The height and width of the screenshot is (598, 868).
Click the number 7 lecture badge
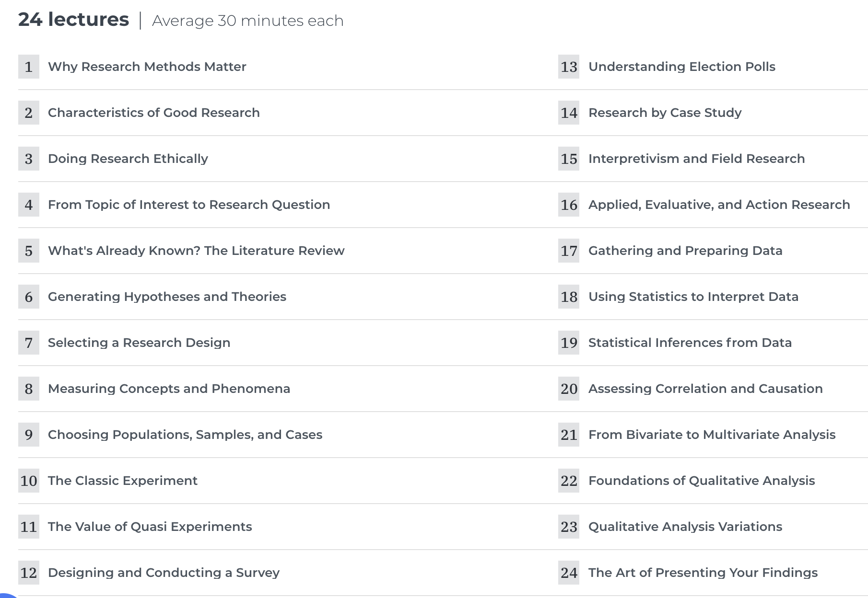click(x=29, y=343)
